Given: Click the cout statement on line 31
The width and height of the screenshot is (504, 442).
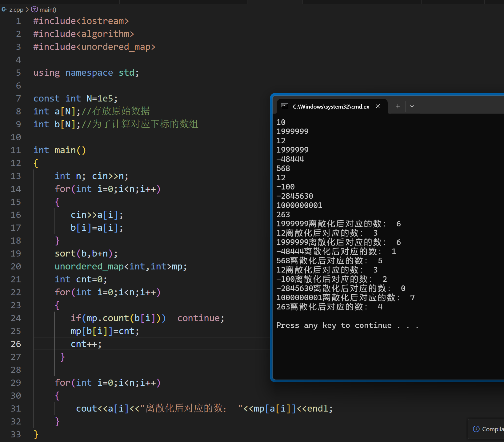Looking at the screenshot, I should click(205, 408).
